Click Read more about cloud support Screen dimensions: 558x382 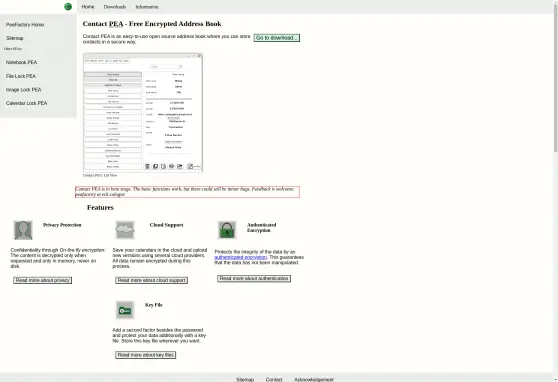pos(152,280)
